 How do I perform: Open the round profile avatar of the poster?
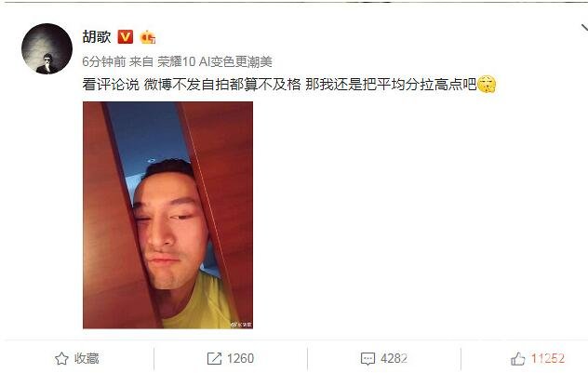pyautogui.click(x=47, y=48)
